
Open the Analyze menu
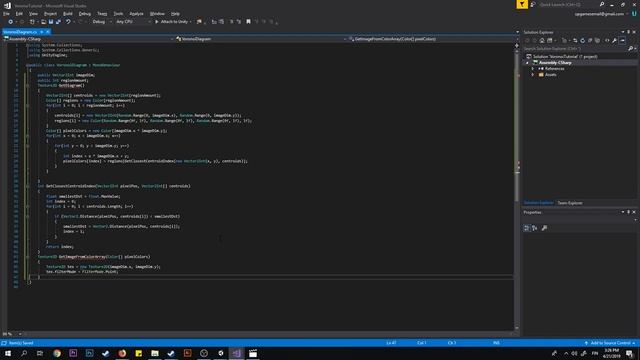point(136,13)
